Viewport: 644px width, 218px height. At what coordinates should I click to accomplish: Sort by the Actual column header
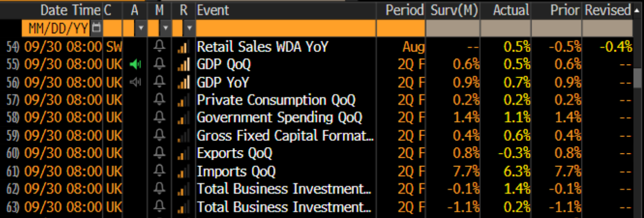(x=511, y=10)
